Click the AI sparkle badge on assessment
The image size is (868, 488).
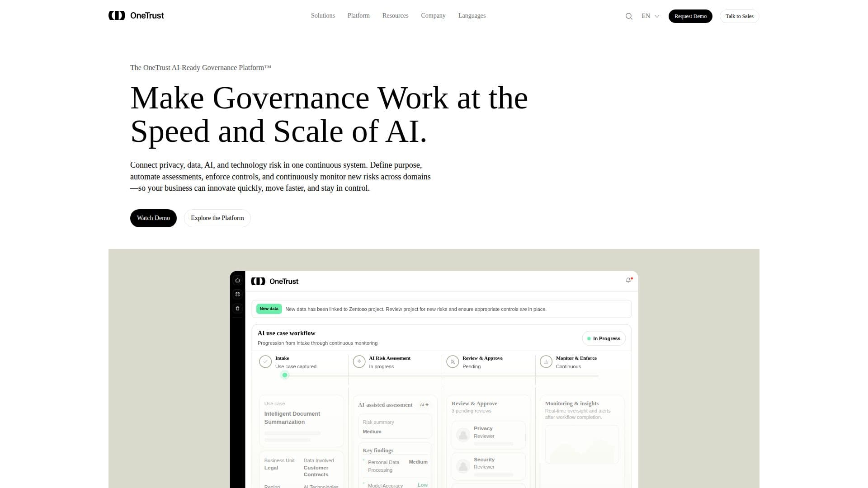point(424,405)
